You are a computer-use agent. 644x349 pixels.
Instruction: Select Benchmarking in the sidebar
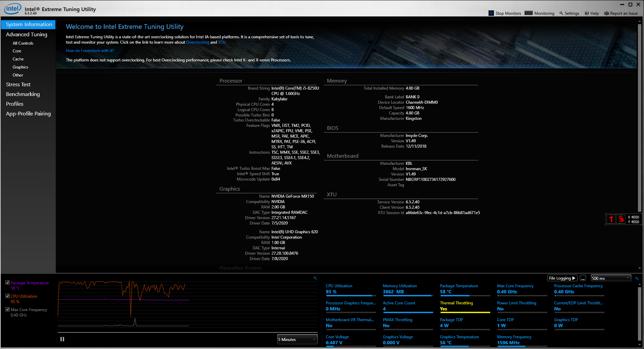[x=23, y=94]
